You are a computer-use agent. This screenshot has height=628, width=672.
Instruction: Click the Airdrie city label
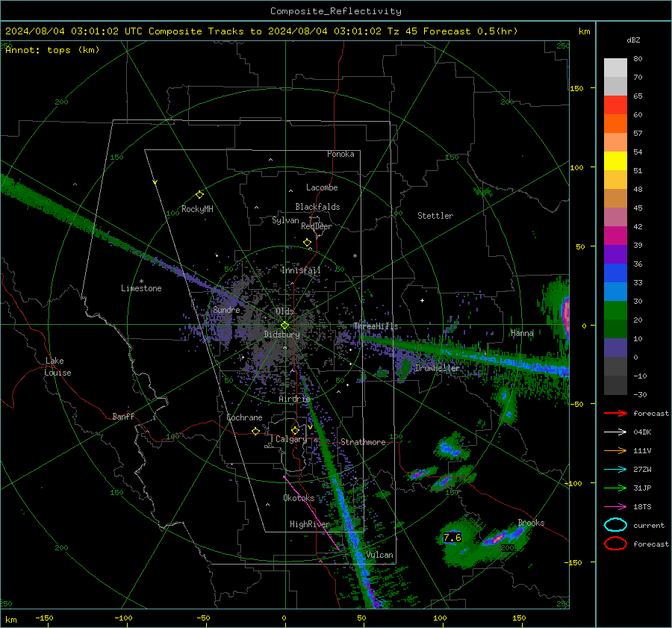(294, 399)
